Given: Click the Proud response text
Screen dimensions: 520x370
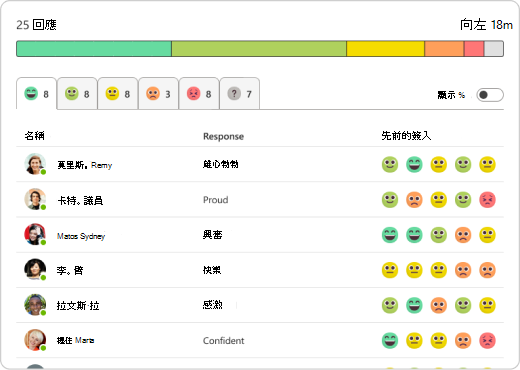Looking at the screenshot, I should (x=216, y=200).
